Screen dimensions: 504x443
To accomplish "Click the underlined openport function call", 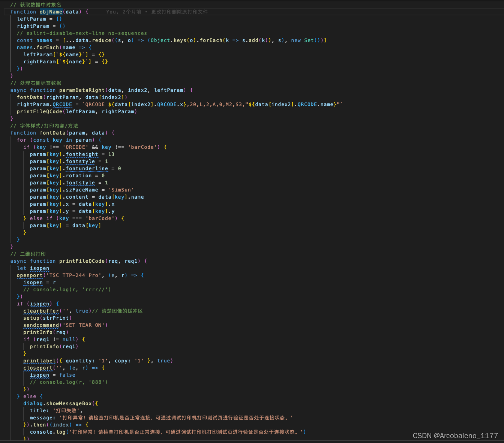I will pos(30,275).
